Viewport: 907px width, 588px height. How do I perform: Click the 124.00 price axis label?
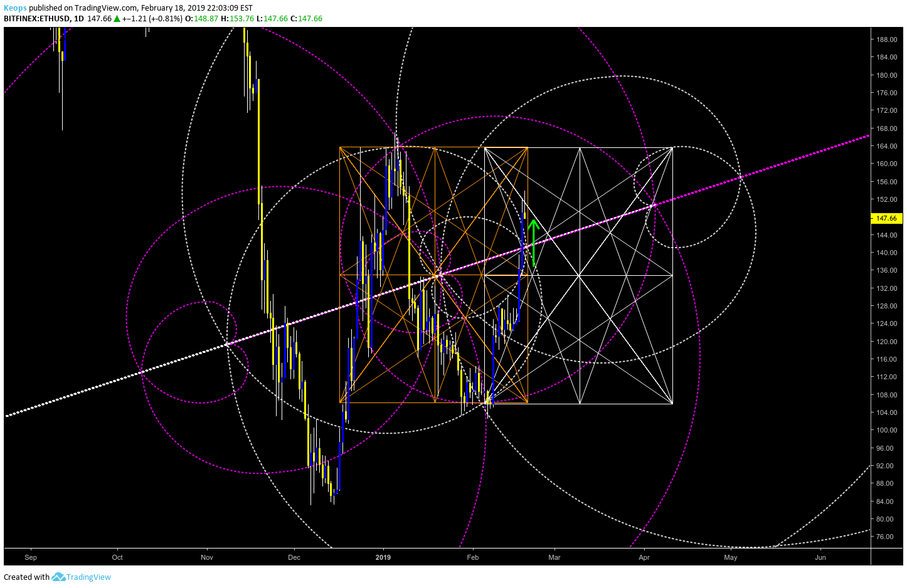tap(886, 323)
